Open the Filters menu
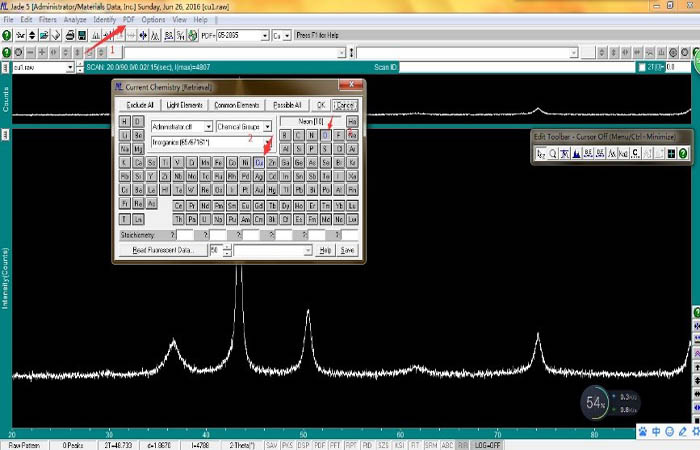700x450 pixels. pos(48,19)
